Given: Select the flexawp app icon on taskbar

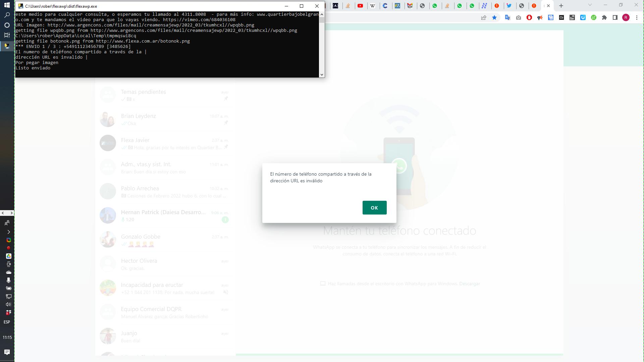Looking at the screenshot, I should [7, 46].
